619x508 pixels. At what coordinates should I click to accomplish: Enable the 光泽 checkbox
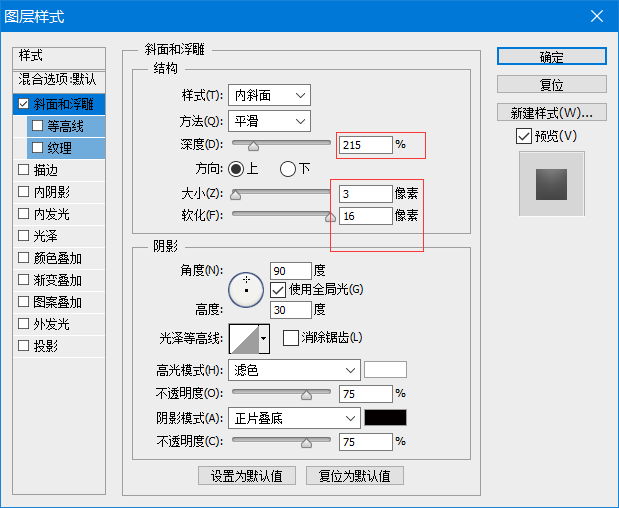pyautogui.click(x=24, y=236)
